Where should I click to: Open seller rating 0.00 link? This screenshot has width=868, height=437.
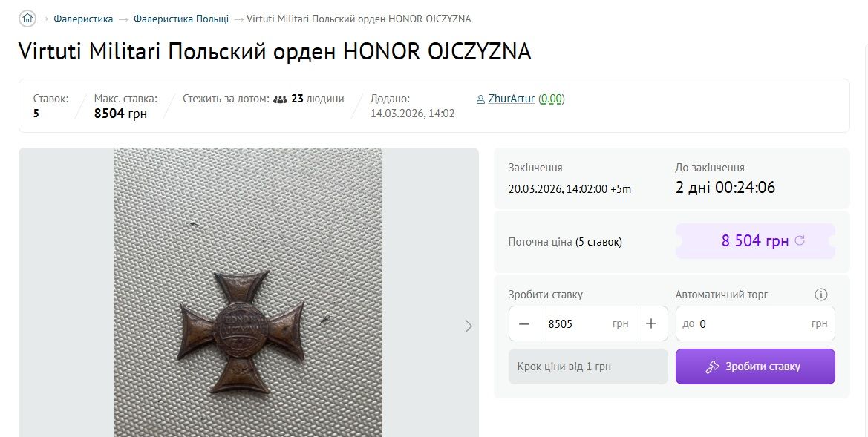(552, 99)
